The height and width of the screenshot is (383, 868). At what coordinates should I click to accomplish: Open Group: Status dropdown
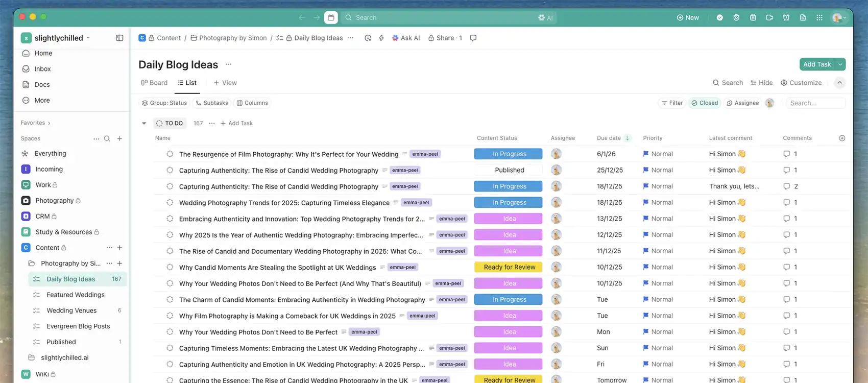pyautogui.click(x=164, y=103)
